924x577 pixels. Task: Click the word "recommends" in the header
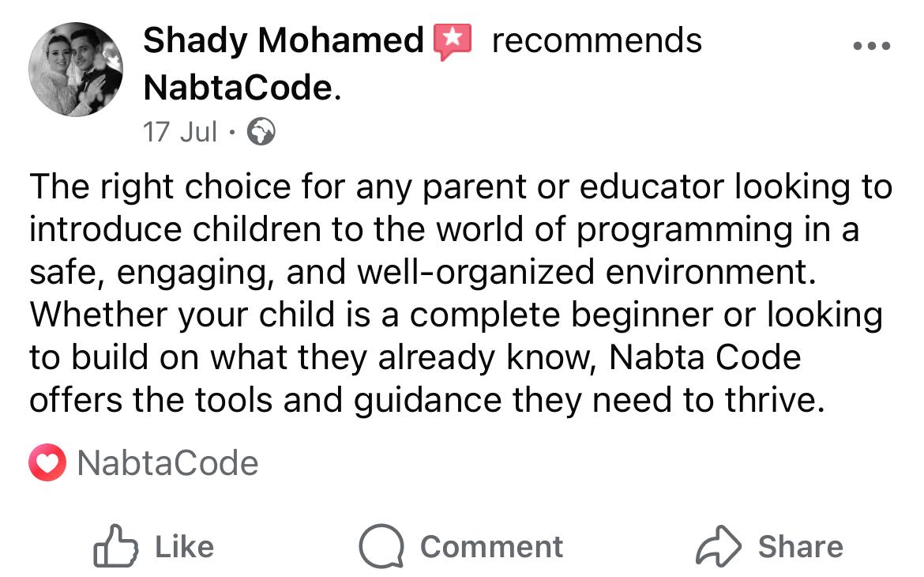click(x=596, y=40)
